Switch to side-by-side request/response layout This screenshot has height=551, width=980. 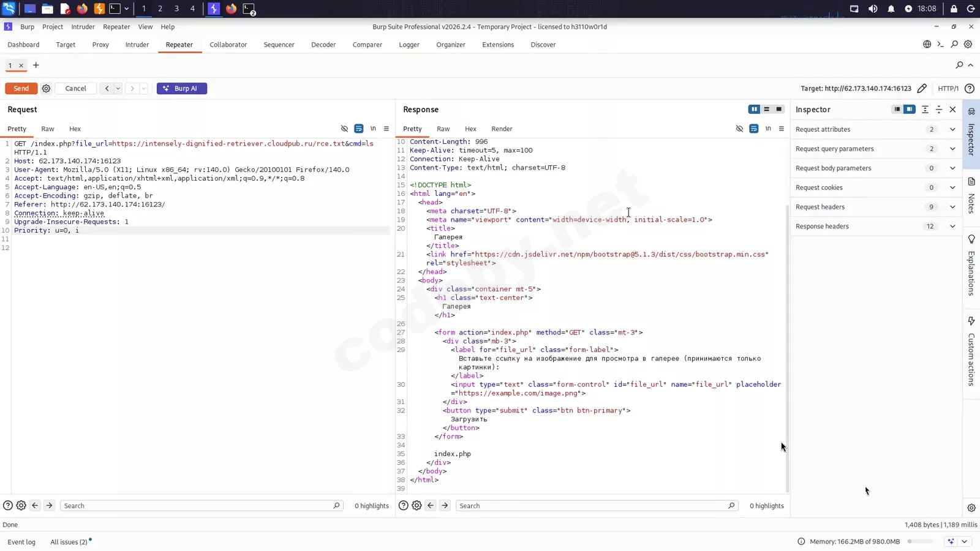pos(754,109)
